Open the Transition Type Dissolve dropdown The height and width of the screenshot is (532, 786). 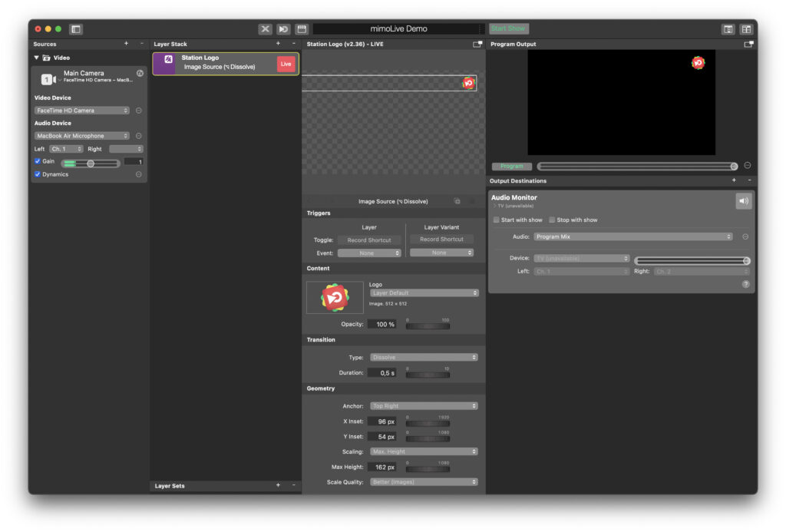(424, 358)
